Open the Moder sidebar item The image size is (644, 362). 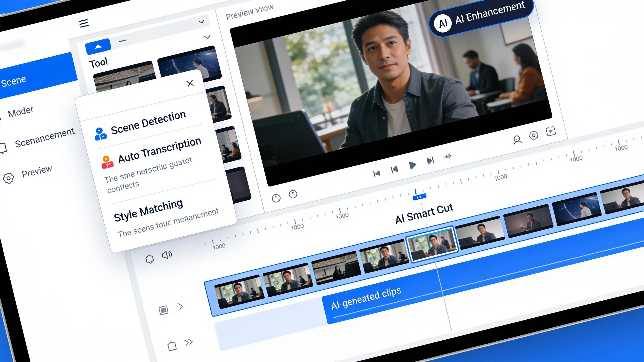pos(21,112)
